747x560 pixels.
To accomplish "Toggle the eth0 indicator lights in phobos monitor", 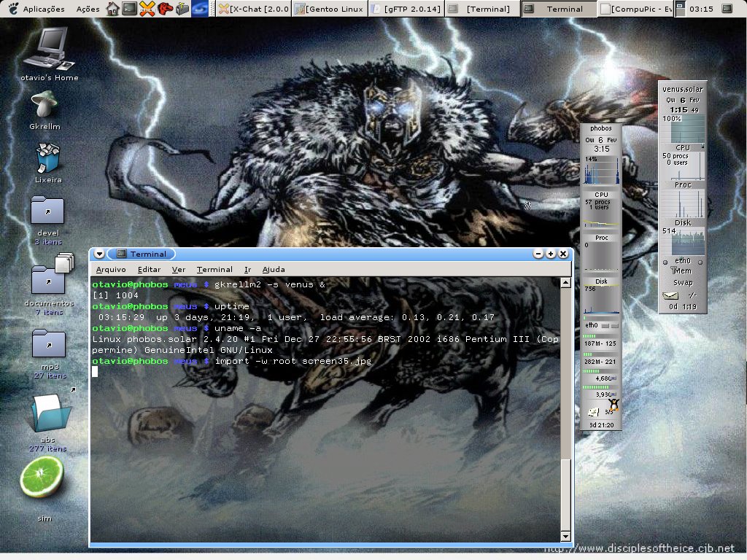I will (x=610, y=326).
